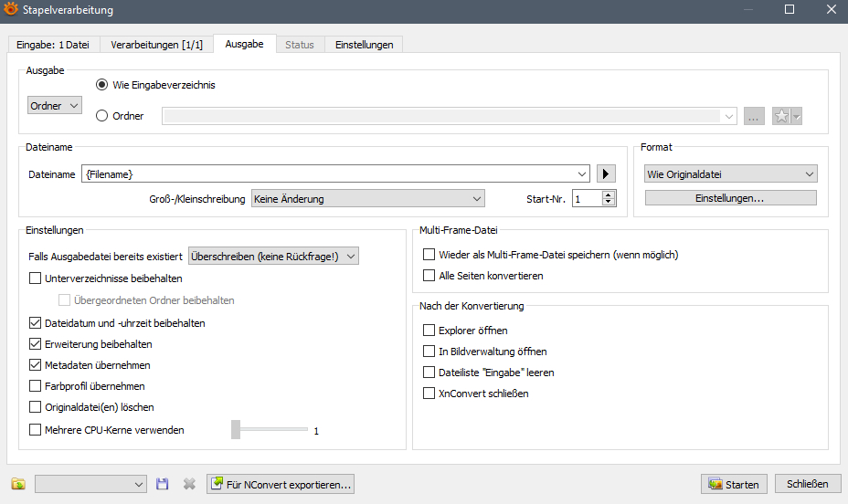Switch to the Verarbeitungen [1/1] tab
This screenshot has width=848, height=504.
(156, 45)
